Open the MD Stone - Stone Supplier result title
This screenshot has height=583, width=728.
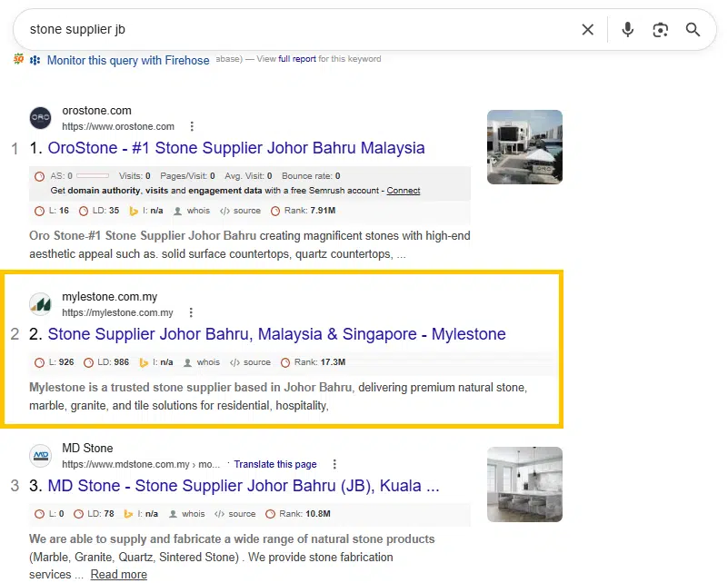tap(244, 486)
